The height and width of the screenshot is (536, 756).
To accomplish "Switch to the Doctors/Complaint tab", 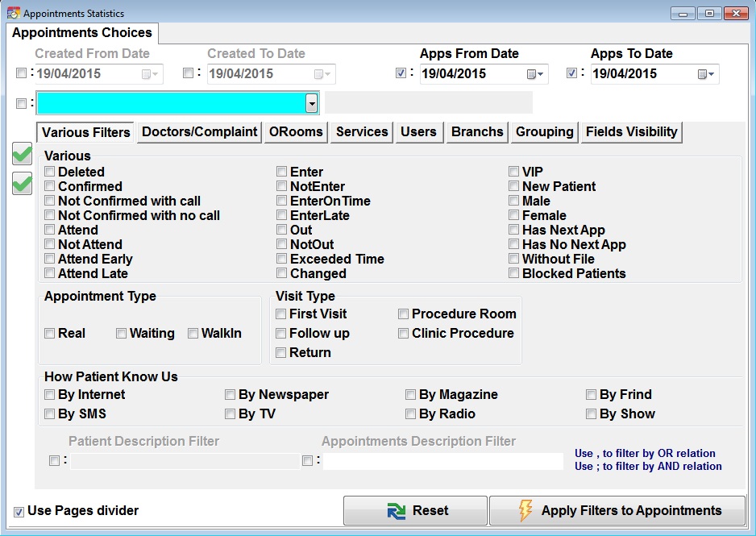I will click(200, 132).
